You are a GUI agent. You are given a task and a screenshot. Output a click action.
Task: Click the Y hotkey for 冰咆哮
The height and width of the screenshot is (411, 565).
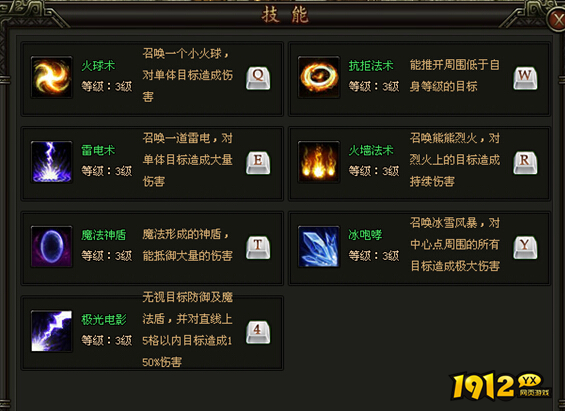click(x=525, y=248)
